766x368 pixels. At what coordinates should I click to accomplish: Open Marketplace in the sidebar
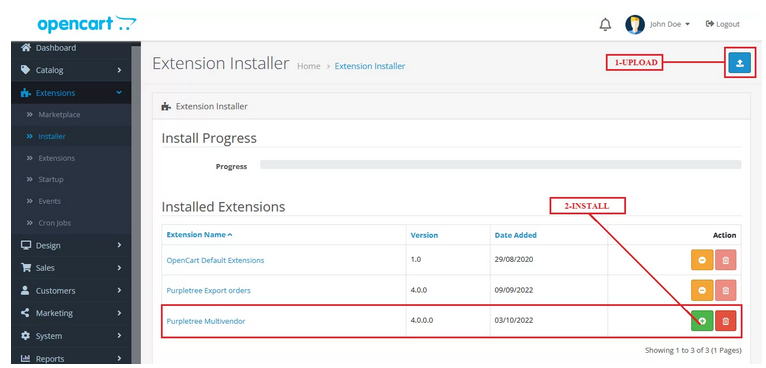click(x=59, y=114)
